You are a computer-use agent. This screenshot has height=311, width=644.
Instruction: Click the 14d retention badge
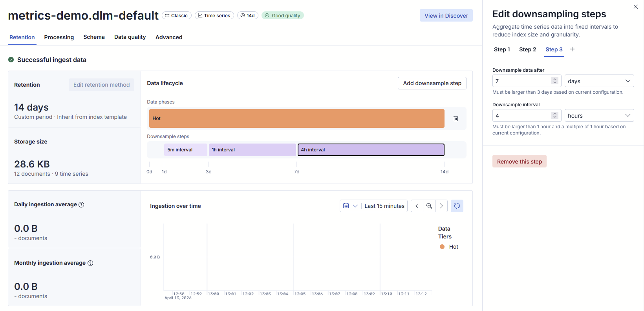tap(248, 16)
